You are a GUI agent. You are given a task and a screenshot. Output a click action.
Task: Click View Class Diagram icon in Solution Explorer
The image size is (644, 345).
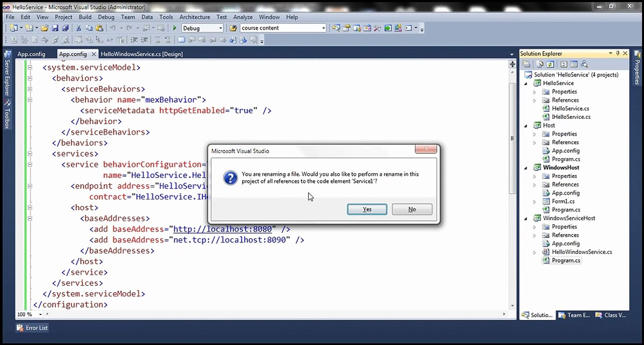pos(584,64)
